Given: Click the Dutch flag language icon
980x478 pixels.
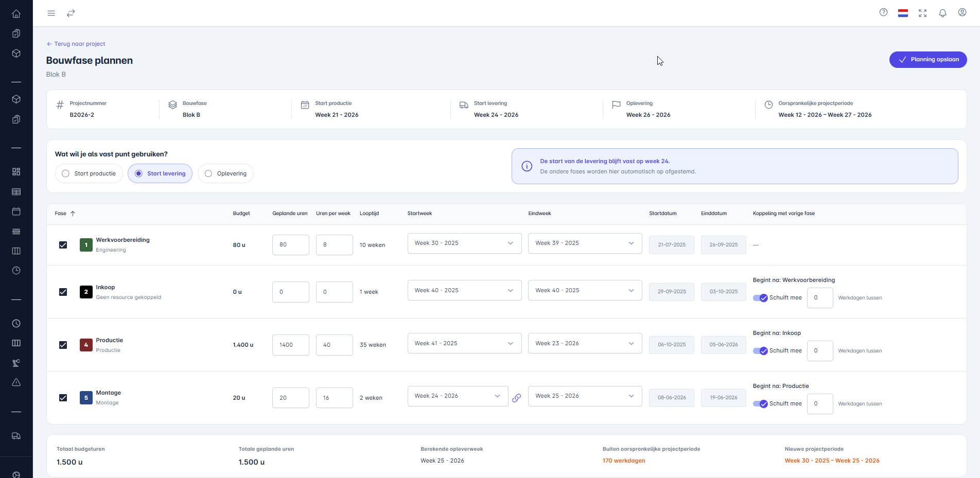Looking at the screenshot, I should point(903,13).
